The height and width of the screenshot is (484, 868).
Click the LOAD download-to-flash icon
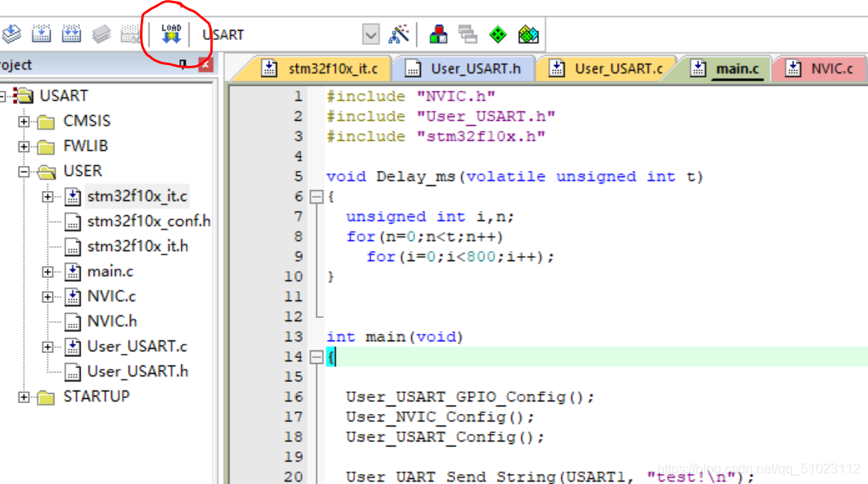(x=171, y=34)
